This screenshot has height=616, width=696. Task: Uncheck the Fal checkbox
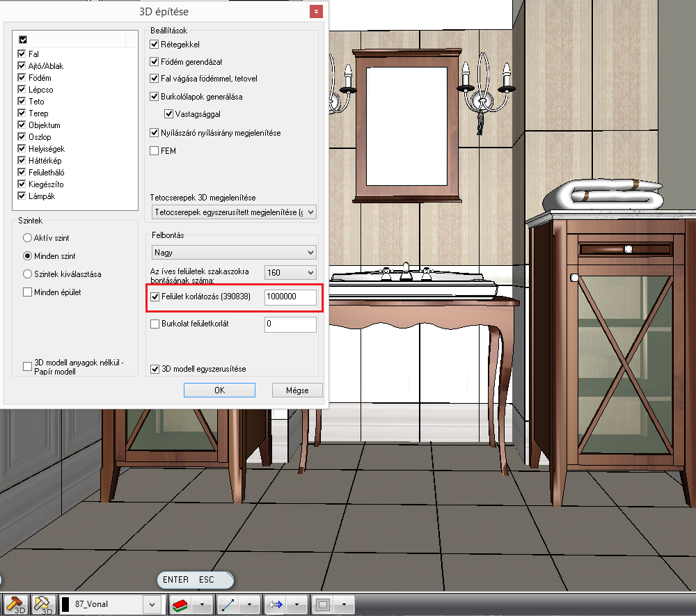(x=23, y=54)
